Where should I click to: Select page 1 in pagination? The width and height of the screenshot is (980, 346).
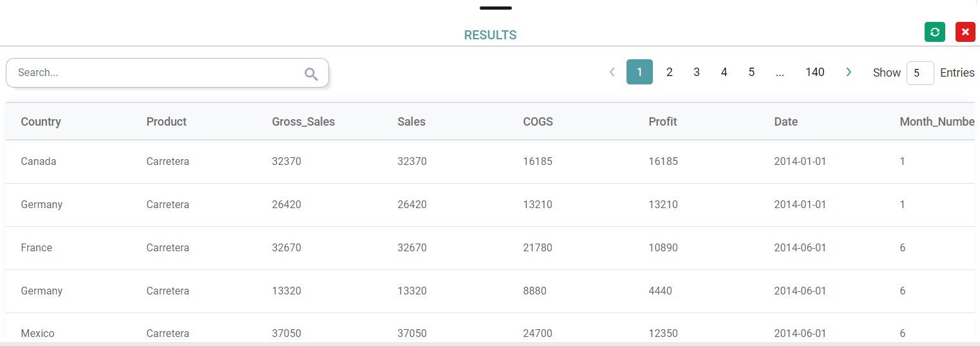click(x=639, y=72)
